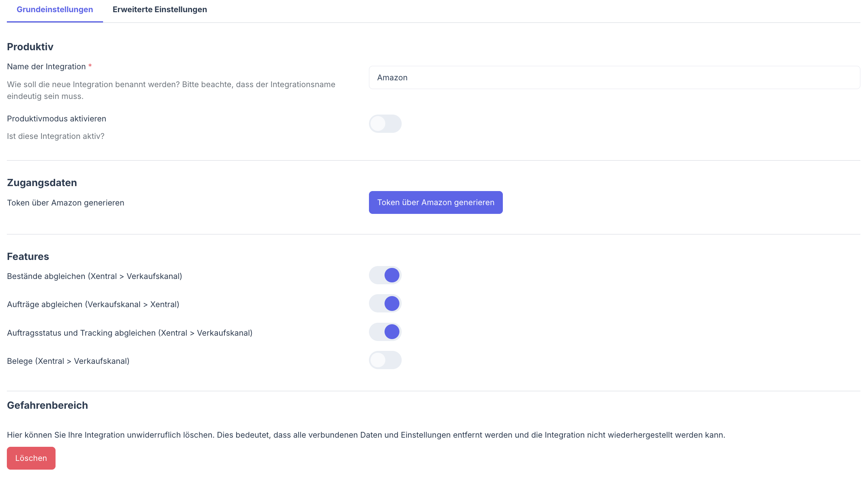The image size is (868, 478).
Task: Turn off the Aufträge abgleichen switch
Action: pyautogui.click(x=385, y=303)
